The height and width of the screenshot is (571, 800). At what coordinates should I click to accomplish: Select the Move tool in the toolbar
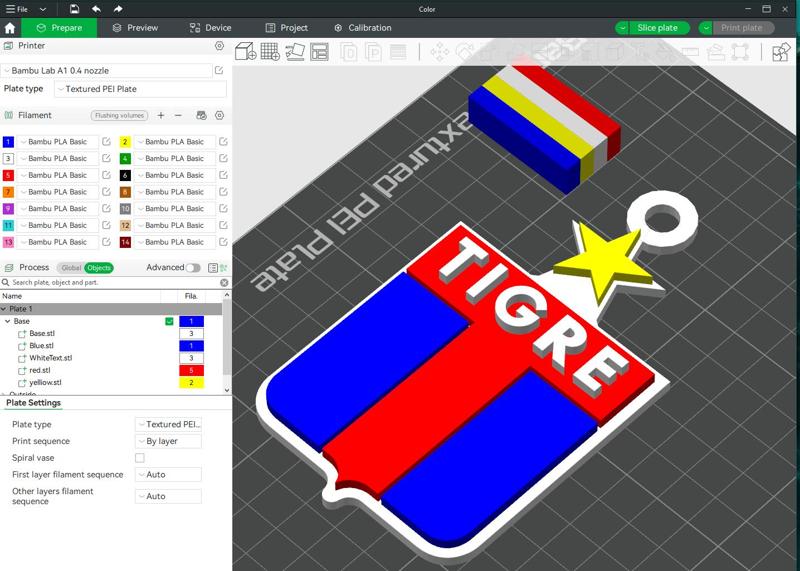(x=439, y=52)
